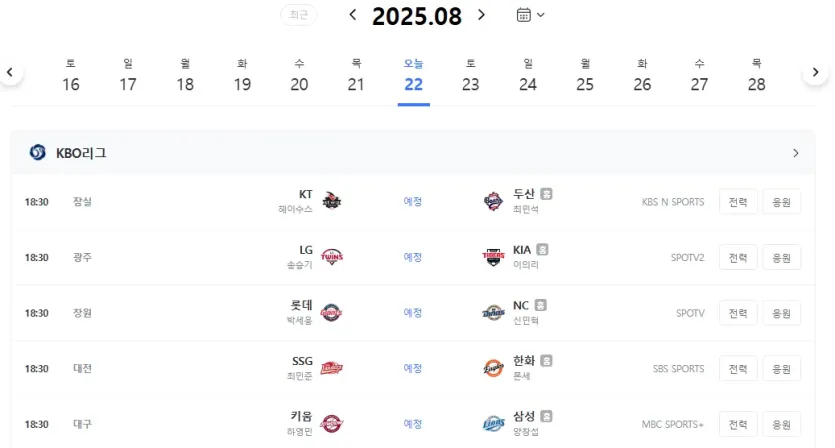Expand the KBO리그 section chevron
The image size is (835, 448).
click(x=796, y=153)
